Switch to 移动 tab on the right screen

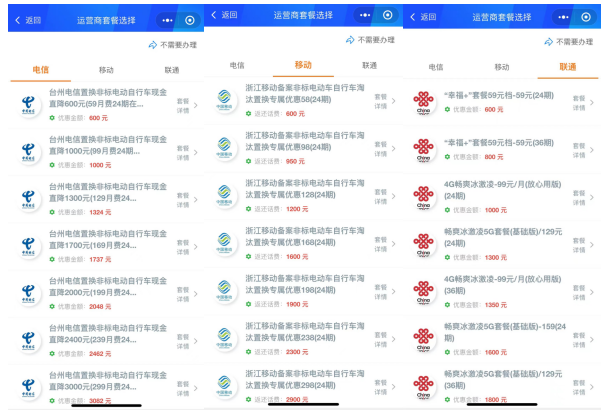[x=502, y=67]
